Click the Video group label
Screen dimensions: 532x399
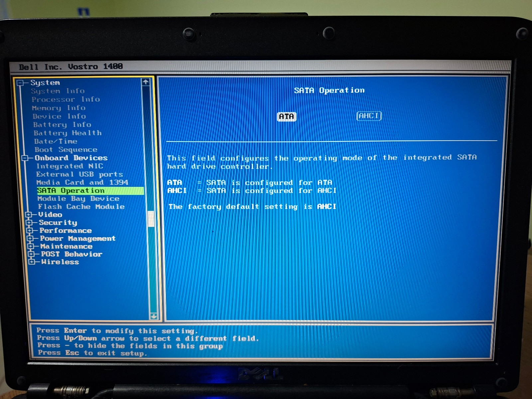pos(50,215)
